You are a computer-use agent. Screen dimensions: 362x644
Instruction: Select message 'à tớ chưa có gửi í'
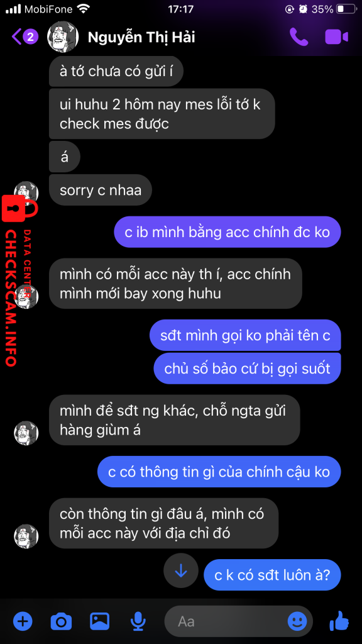pos(116,71)
